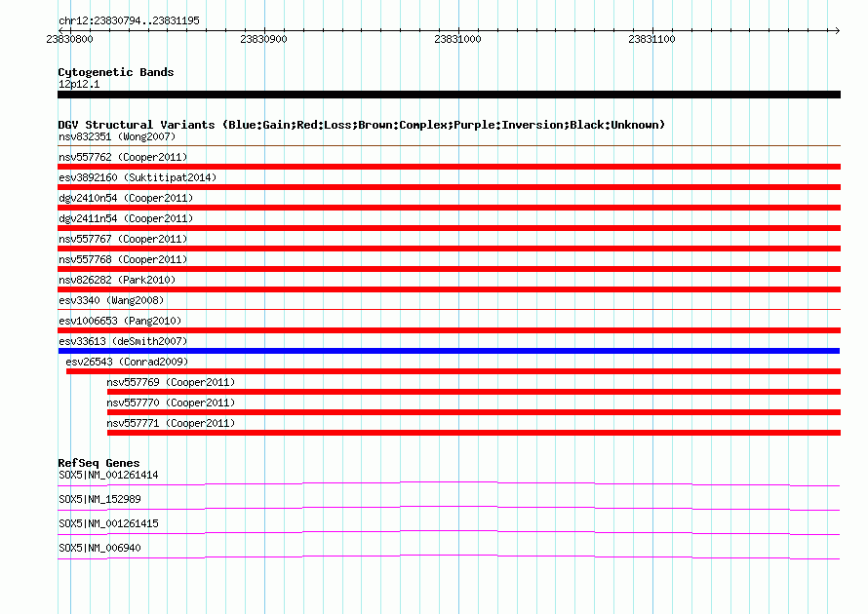Click the right arrowhead of the ruler

[x=837, y=30]
